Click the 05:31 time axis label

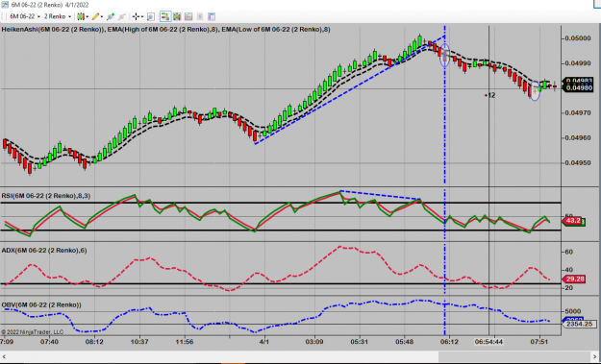(359, 342)
